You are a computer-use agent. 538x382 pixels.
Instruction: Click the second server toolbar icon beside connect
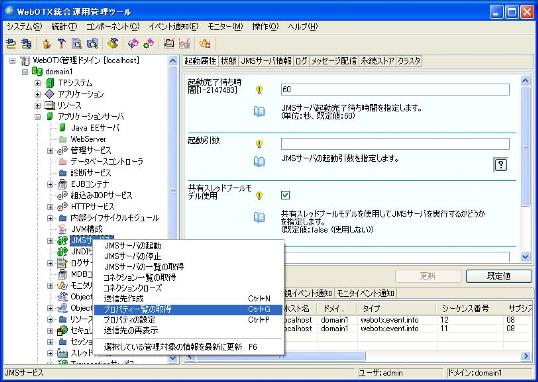click(26, 44)
